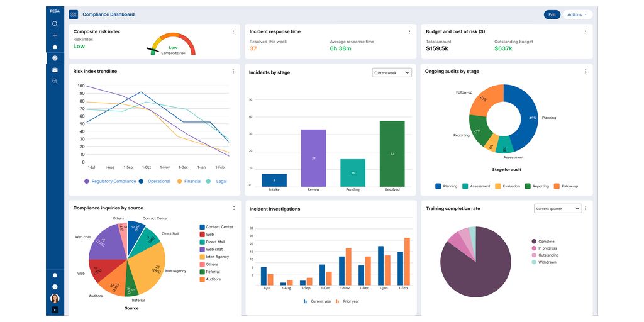644x322 pixels.
Task: Open Risk index trendline kebab menu
Action: point(233,71)
